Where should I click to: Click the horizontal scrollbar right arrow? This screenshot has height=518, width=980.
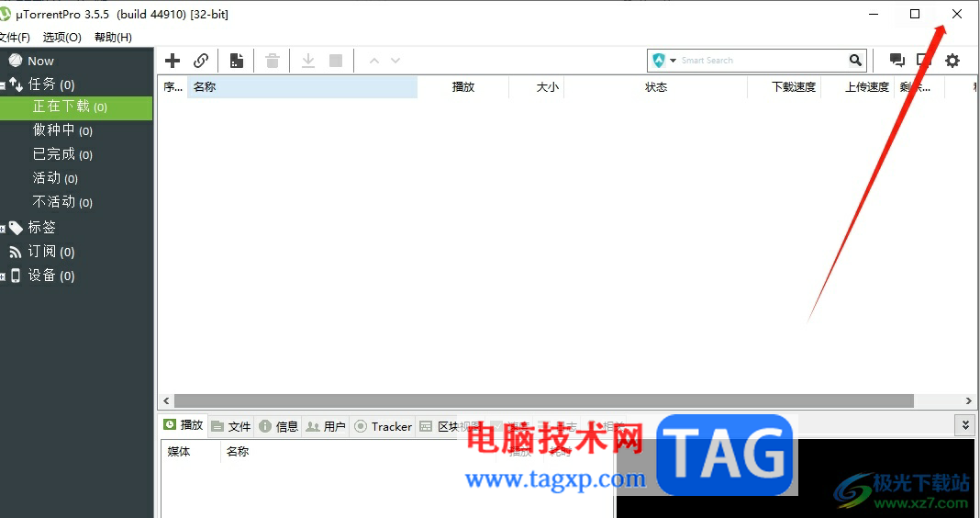(x=969, y=400)
